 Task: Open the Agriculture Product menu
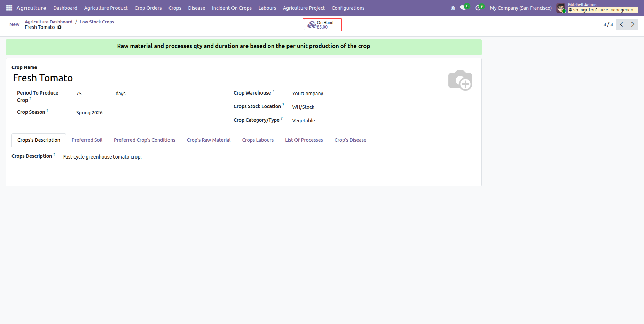click(x=106, y=8)
